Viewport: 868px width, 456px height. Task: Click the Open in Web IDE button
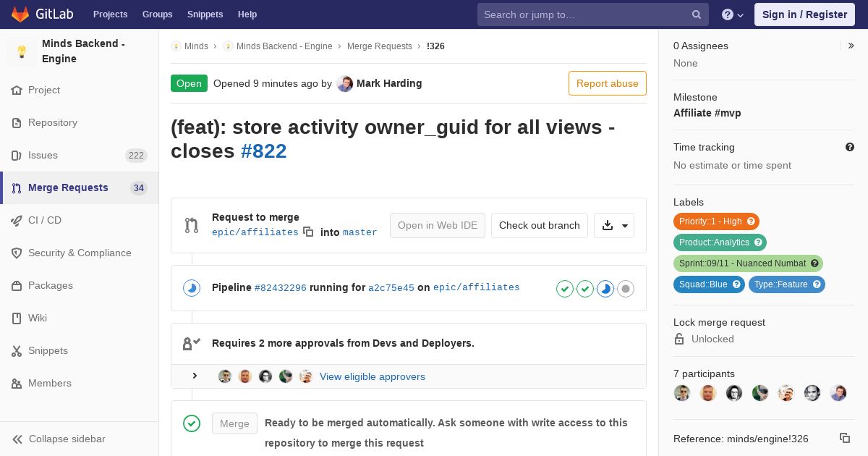(438, 225)
